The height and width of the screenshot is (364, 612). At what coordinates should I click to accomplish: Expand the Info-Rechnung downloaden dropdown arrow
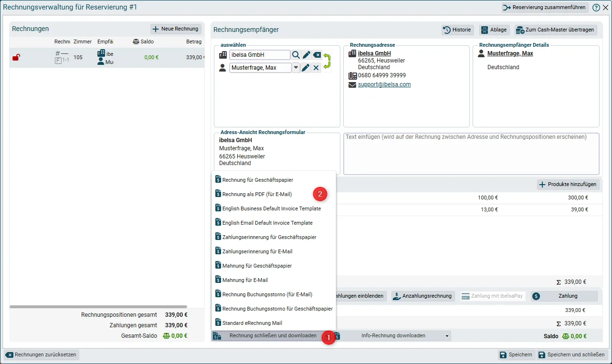point(447,336)
